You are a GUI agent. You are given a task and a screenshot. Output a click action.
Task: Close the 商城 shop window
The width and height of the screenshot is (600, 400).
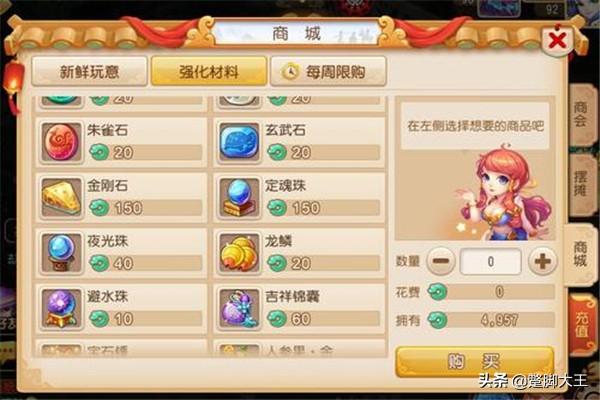[x=557, y=40]
